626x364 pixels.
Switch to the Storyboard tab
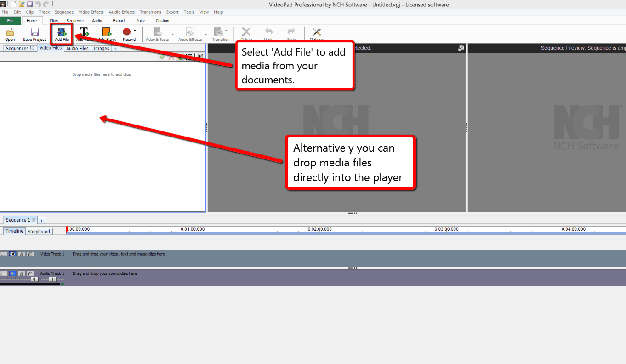point(39,231)
